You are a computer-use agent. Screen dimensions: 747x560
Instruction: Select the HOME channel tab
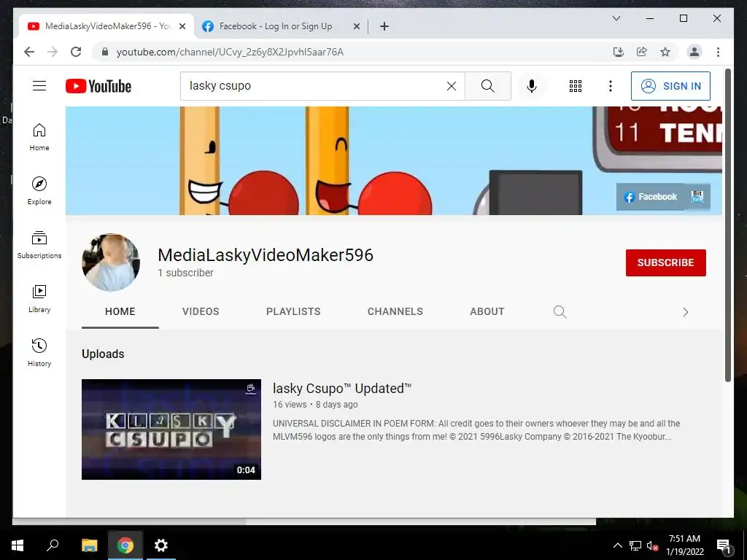click(x=120, y=311)
